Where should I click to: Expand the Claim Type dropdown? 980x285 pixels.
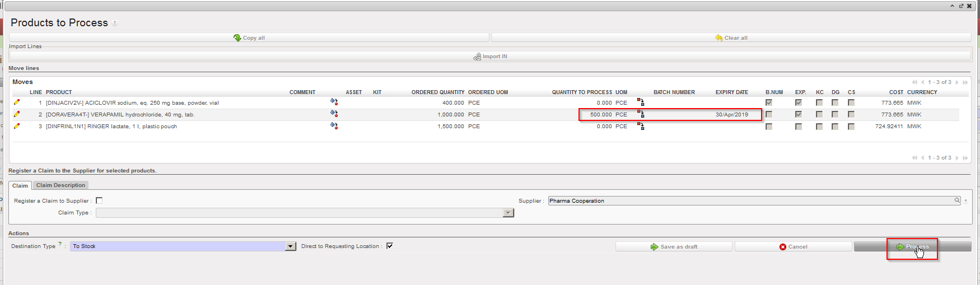click(508, 213)
